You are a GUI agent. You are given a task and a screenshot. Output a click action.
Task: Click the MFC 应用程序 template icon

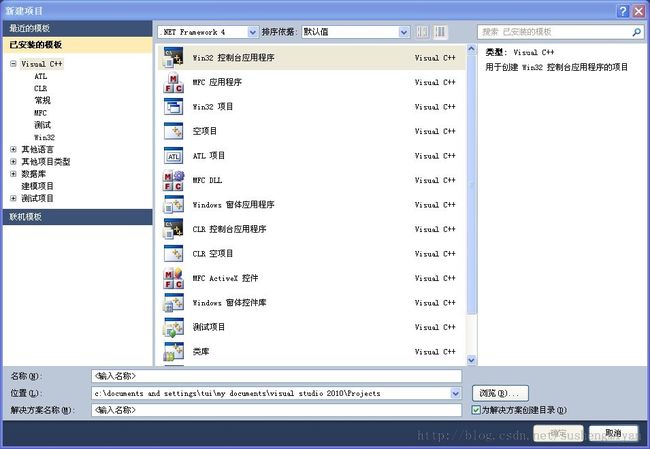173,82
